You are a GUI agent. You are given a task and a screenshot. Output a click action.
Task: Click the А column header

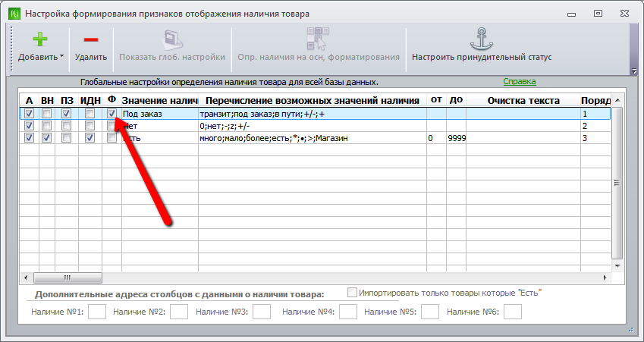tap(29, 100)
